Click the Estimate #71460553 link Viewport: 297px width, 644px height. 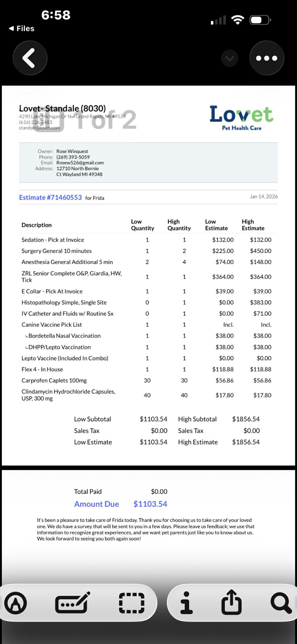tap(50, 197)
